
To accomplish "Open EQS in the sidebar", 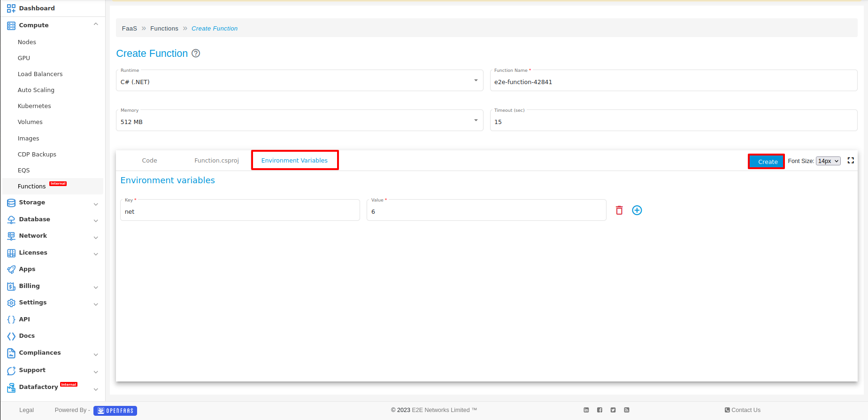I will 23,171.
